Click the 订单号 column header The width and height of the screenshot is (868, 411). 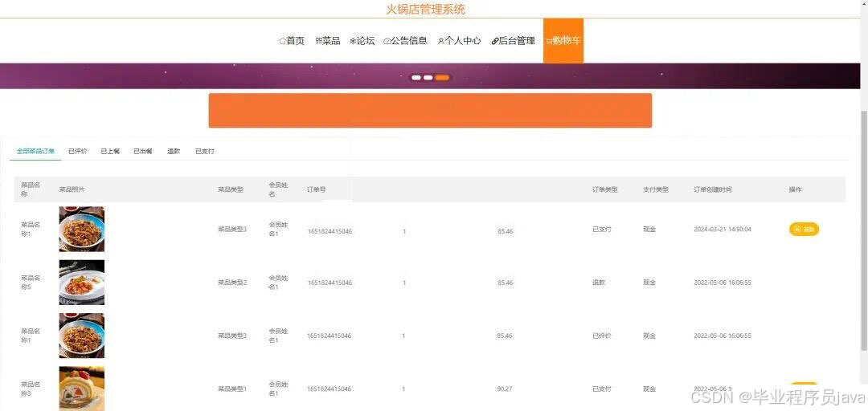(316, 189)
